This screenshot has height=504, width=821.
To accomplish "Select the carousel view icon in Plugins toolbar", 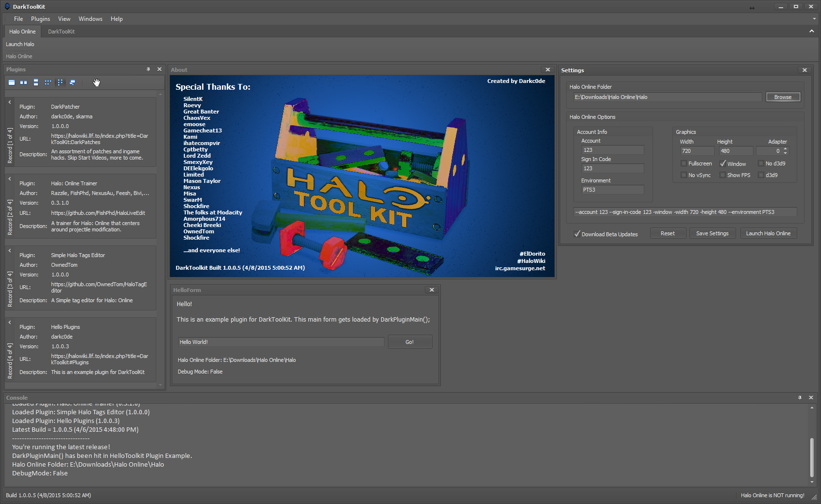I will coord(60,82).
